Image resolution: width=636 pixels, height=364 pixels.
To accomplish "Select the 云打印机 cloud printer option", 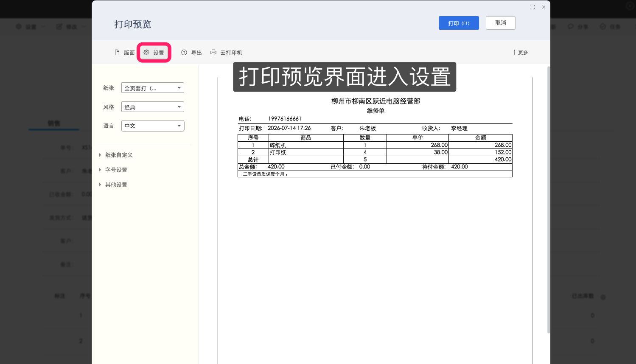I will pos(226,53).
